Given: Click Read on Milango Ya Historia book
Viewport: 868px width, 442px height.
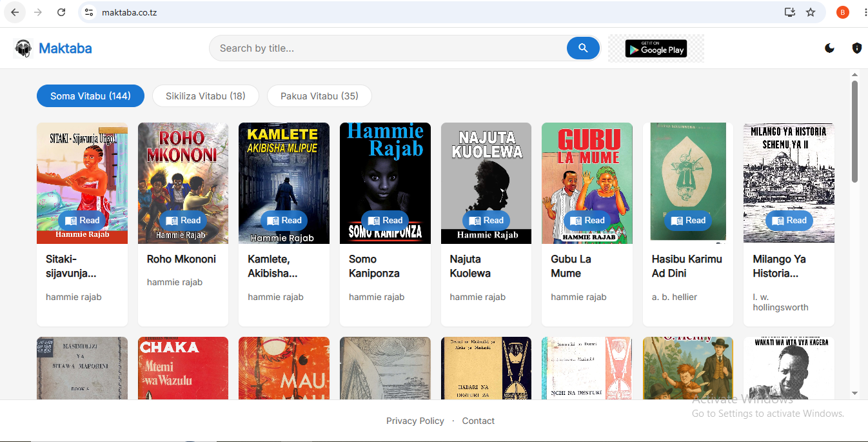Looking at the screenshot, I should (x=789, y=221).
